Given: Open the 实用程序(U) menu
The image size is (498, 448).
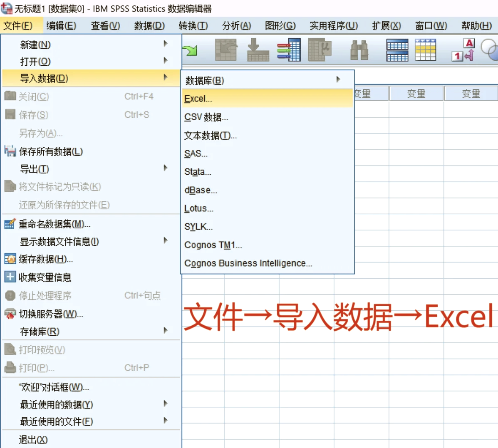Looking at the screenshot, I should (x=334, y=26).
